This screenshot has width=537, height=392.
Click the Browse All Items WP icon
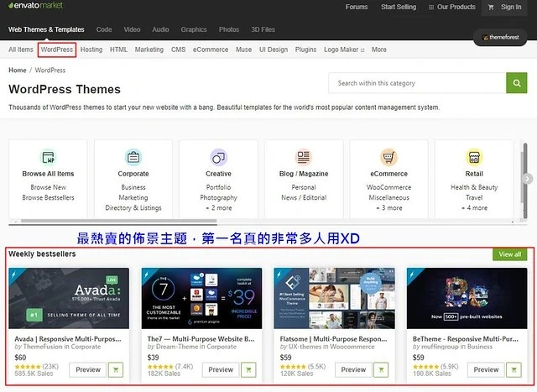point(48,157)
